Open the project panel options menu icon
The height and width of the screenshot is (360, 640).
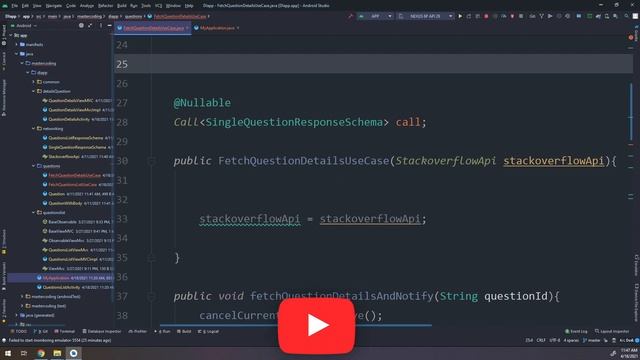[101, 25]
